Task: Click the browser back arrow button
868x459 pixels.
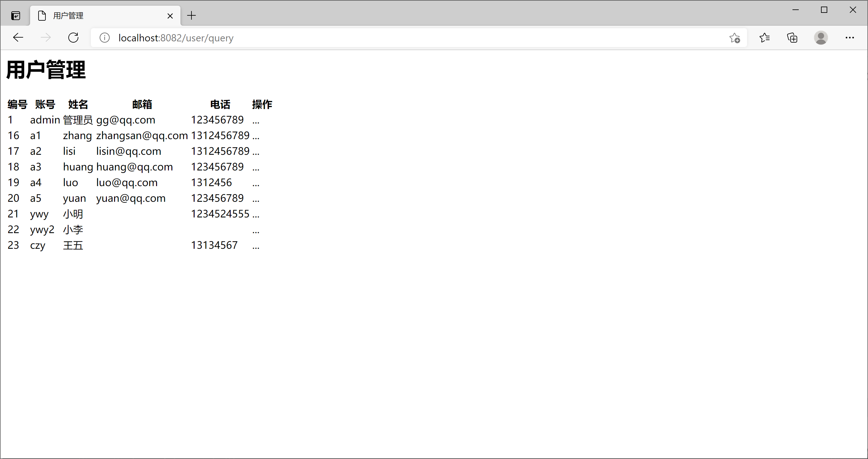Action: pos(18,37)
